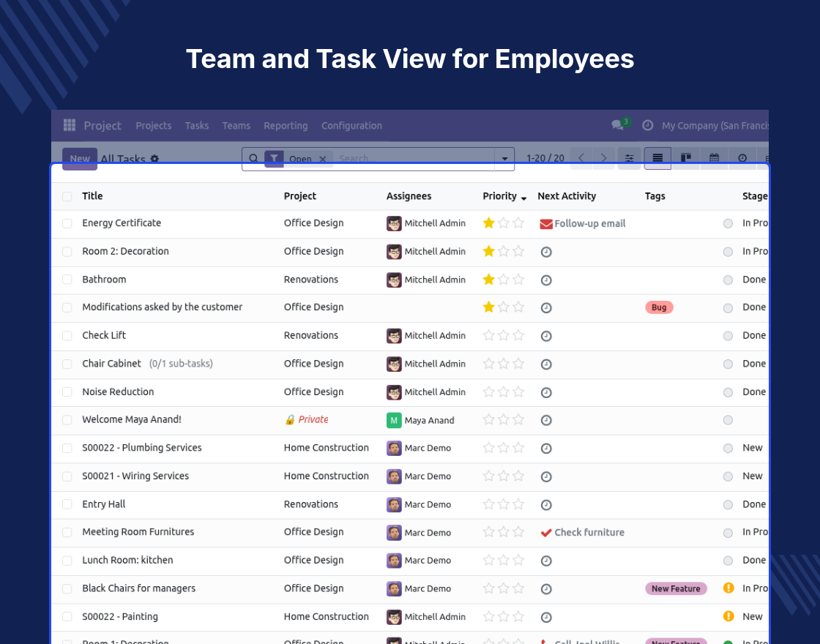Tick the Room 2: Decoration row checkbox
This screenshot has height=644, width=820.
67,252
